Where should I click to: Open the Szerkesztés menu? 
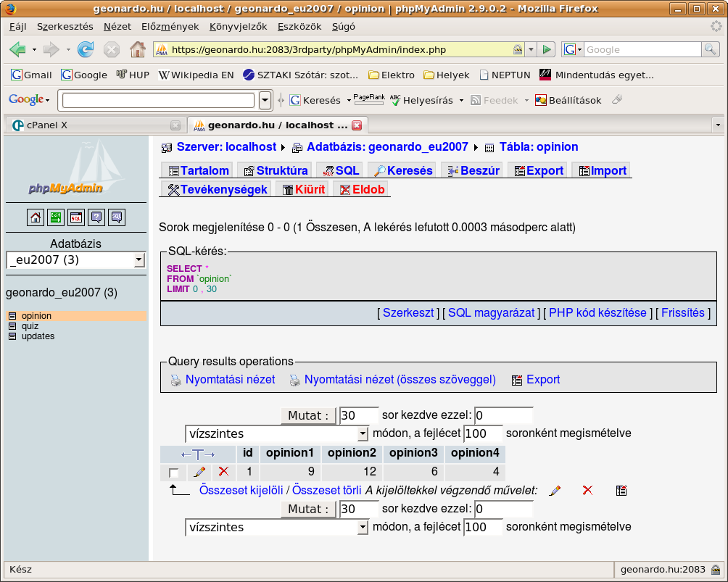tap(65, 26)
